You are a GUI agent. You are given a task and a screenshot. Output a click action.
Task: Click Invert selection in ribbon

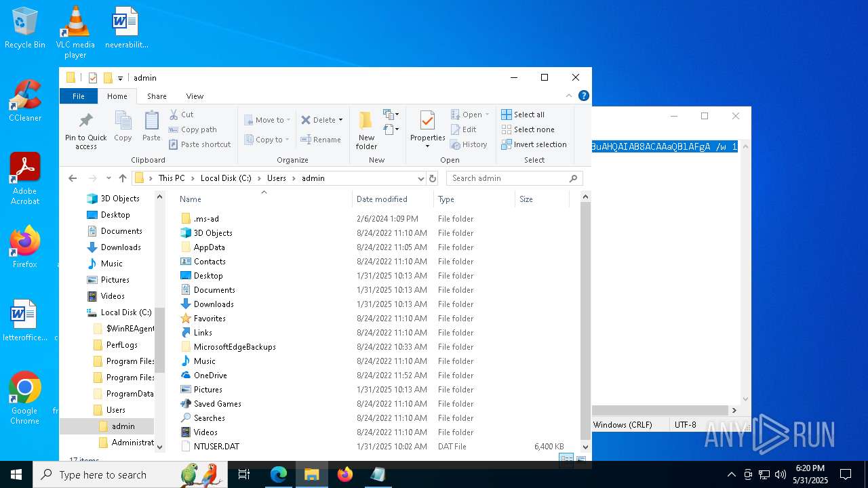(534, 144)
